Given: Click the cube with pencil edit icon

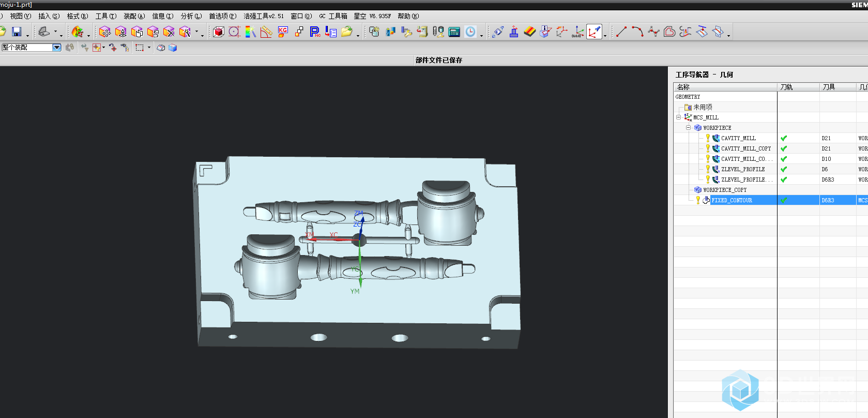Looking at the screenshot, I should pyautogui.click(x=185, y=32).
